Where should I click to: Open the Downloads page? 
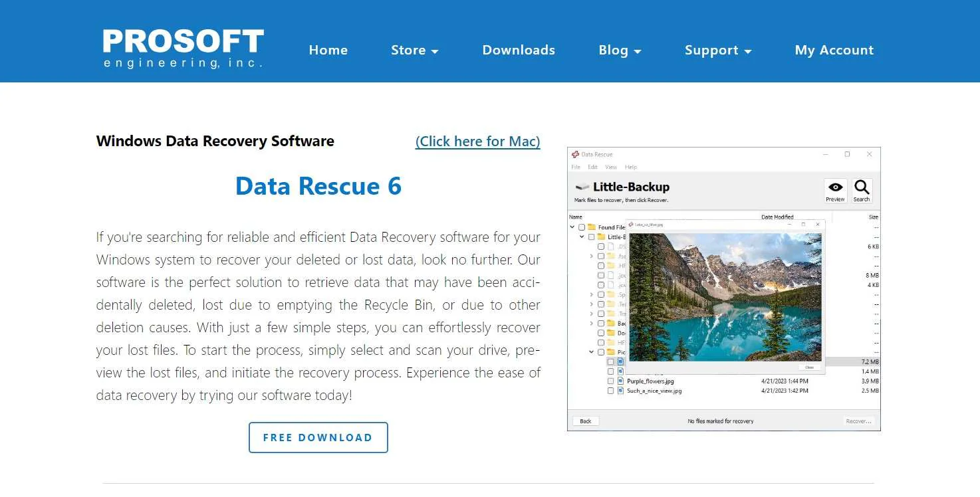coord(519,50)
